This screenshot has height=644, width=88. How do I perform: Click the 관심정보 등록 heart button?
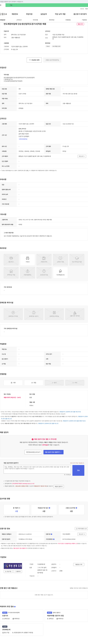click(x=34, y=60)
